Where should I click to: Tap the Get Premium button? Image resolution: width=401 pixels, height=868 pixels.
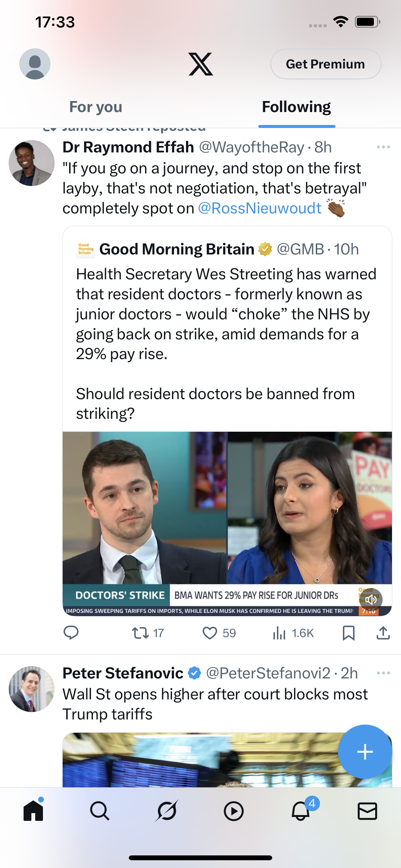point(325,64)
